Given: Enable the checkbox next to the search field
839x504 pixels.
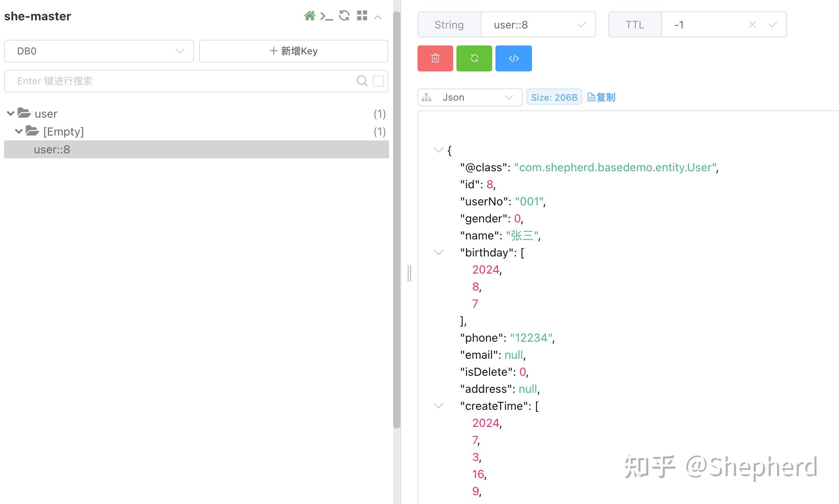Looking at the screenshot, I should point(378,81).
